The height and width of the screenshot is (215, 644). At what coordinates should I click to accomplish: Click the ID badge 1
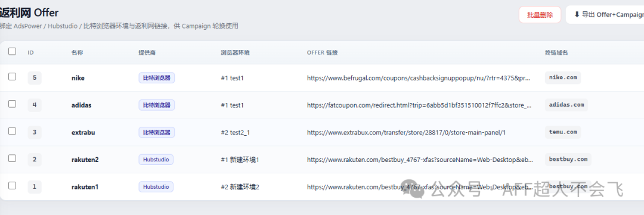[35, 186]
